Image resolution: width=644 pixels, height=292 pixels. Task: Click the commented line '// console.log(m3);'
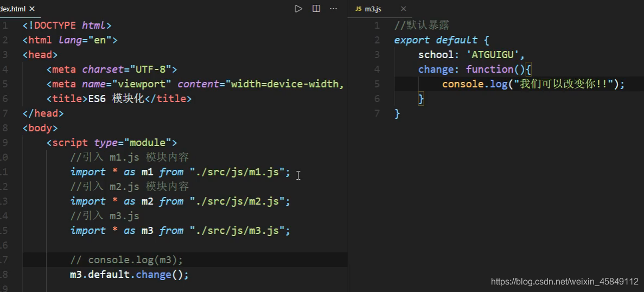(x=126, y=260)
